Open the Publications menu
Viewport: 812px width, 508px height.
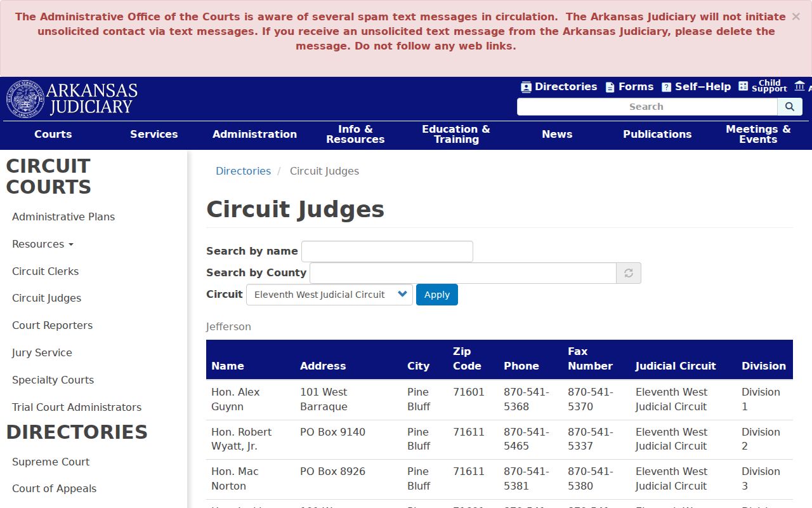[x=657, y=135]
